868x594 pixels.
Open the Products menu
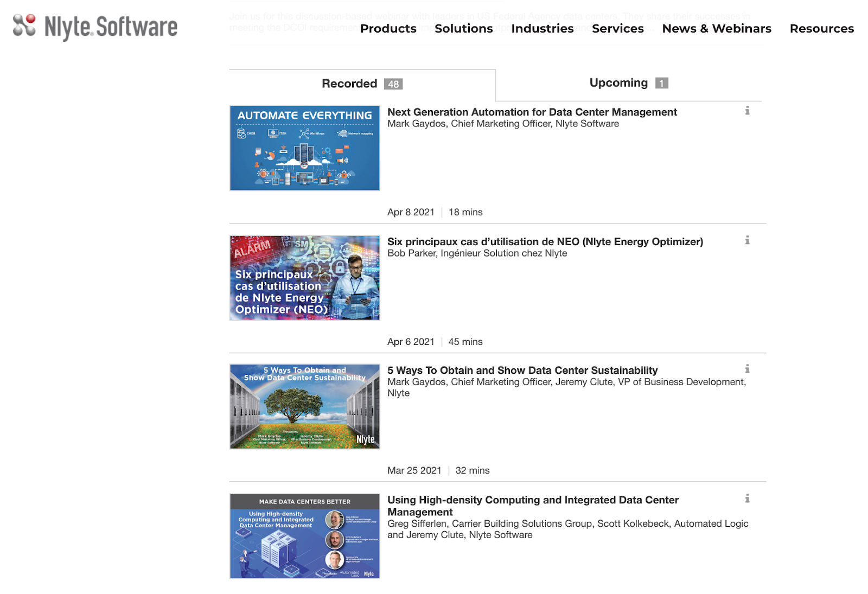388,28
